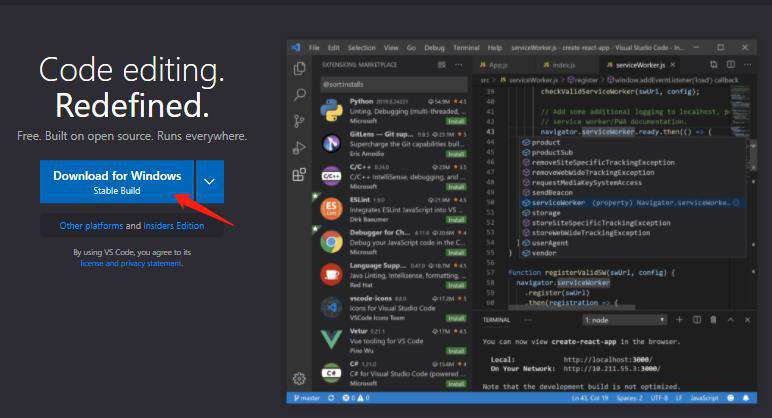Close the terminal panel
Image resolution: width=772 pixels, height=418 pixels.
click(747, 320)
